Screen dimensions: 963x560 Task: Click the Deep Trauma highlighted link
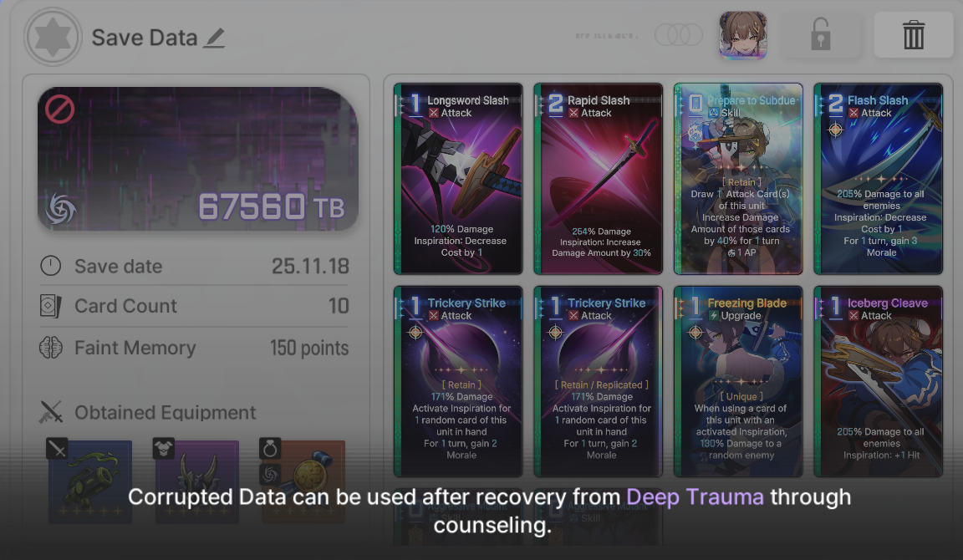pyautogui.click(x=695, y=496)
